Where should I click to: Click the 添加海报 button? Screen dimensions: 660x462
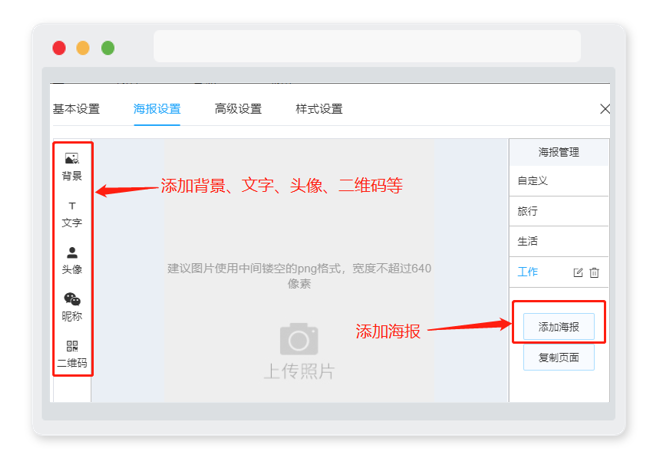[x=559, y=327]
